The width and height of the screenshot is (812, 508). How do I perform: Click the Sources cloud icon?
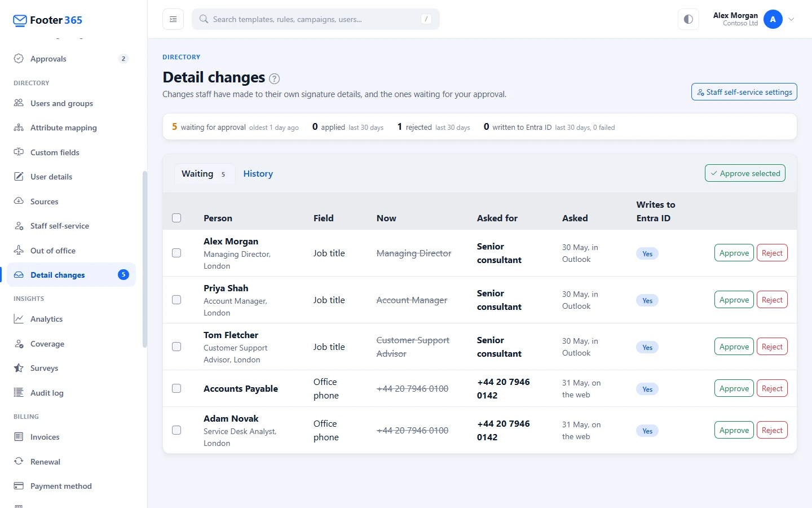[x=19, y=202]
